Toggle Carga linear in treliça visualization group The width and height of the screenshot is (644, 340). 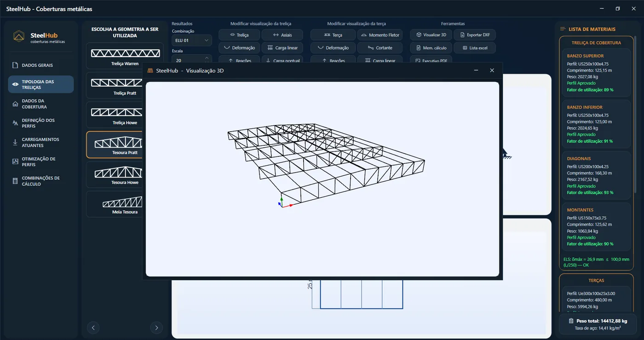(x=282, y=48)
